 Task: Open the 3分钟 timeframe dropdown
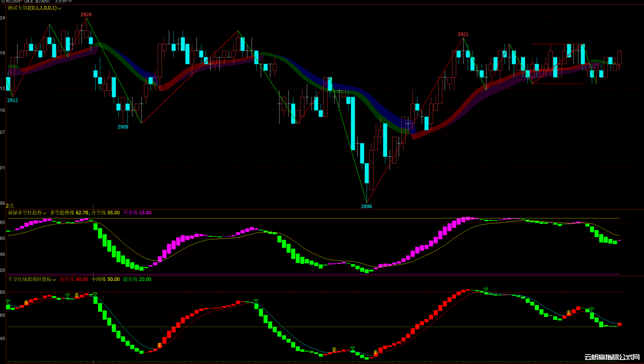pyautogui.click(x=63, y=2)
